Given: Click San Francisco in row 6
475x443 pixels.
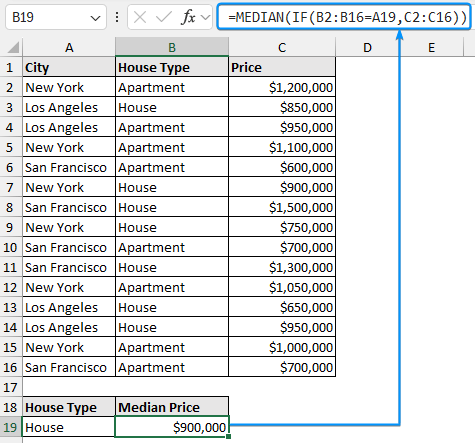Looking at the screenshot, I should click(69, 167).
